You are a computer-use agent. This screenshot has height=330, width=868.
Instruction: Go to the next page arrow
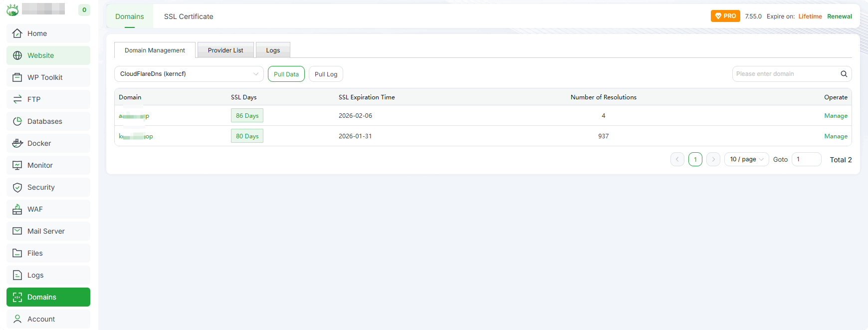(x=713, y=159)
